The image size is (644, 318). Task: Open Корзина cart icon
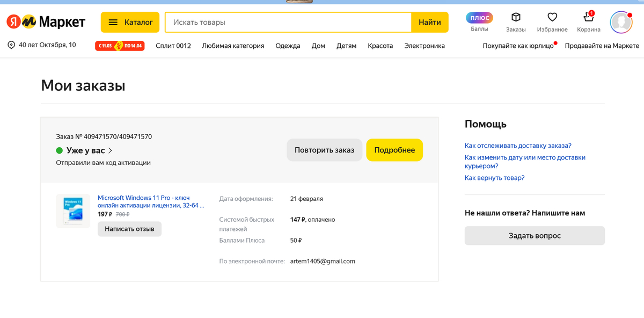[589, 22]
